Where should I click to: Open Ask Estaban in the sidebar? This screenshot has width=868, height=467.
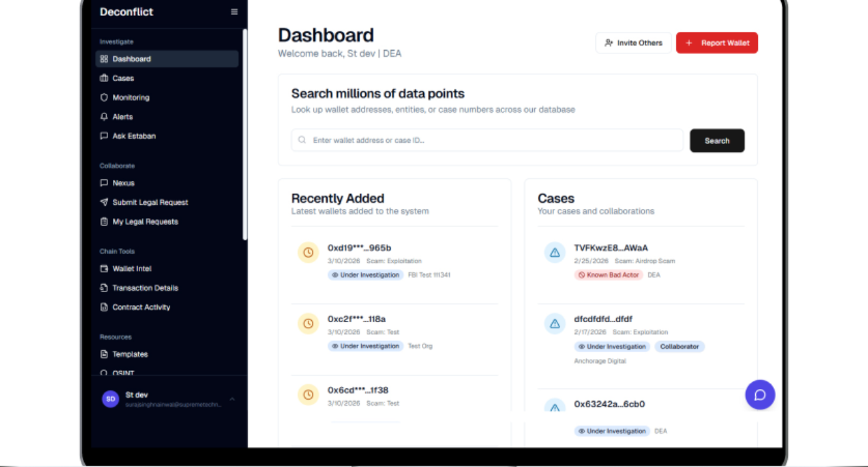point(134,136)
